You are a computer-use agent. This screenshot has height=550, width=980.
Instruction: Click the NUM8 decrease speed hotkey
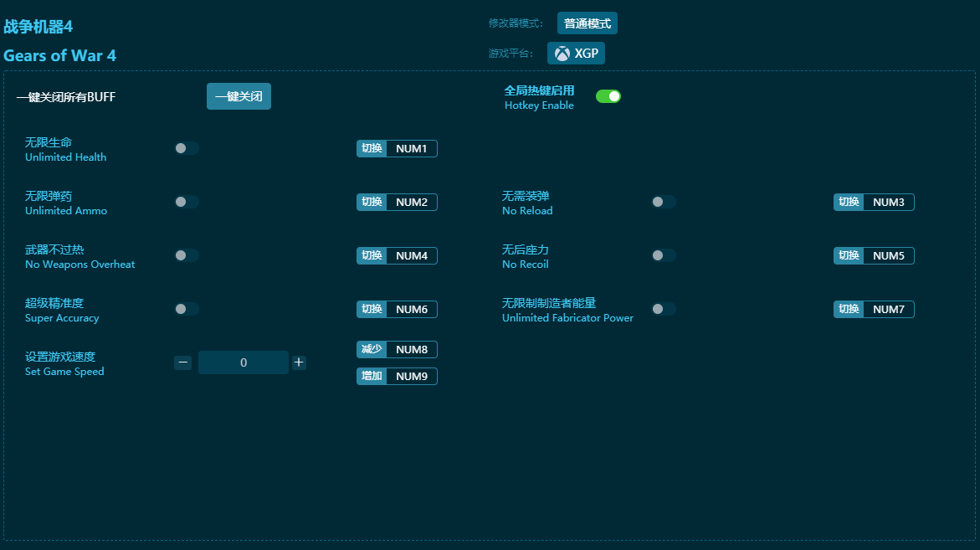click(411, 350)
